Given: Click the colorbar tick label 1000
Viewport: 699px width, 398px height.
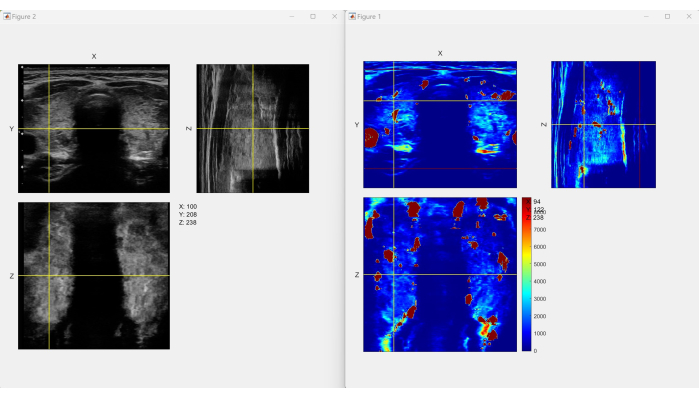Looking at the screenshot, I should coord(539,333).
